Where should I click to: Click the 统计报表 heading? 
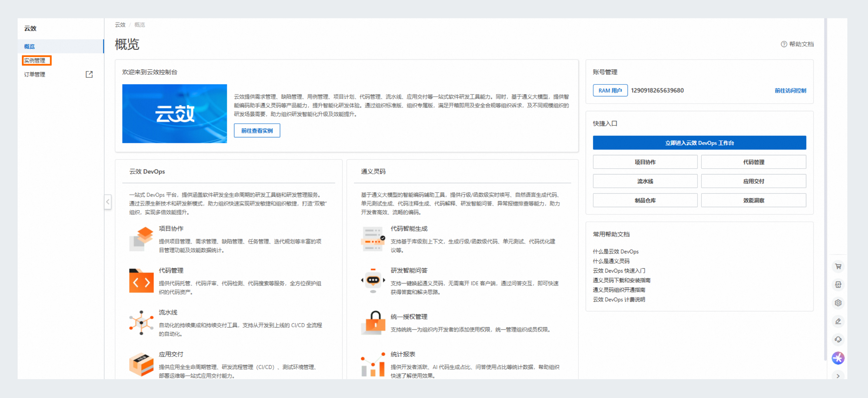point(403,354)
